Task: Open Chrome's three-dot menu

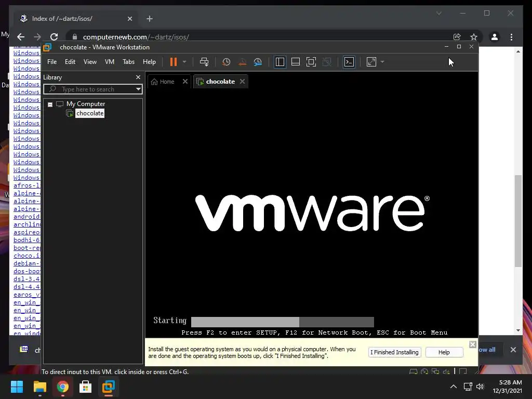Action: click(x=511, y=37)
